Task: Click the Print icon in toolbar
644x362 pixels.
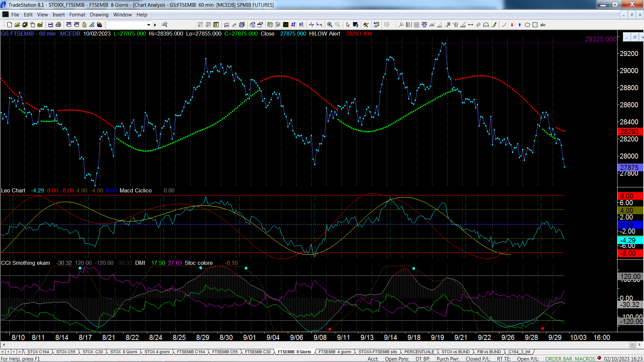Action: [58, 25]
